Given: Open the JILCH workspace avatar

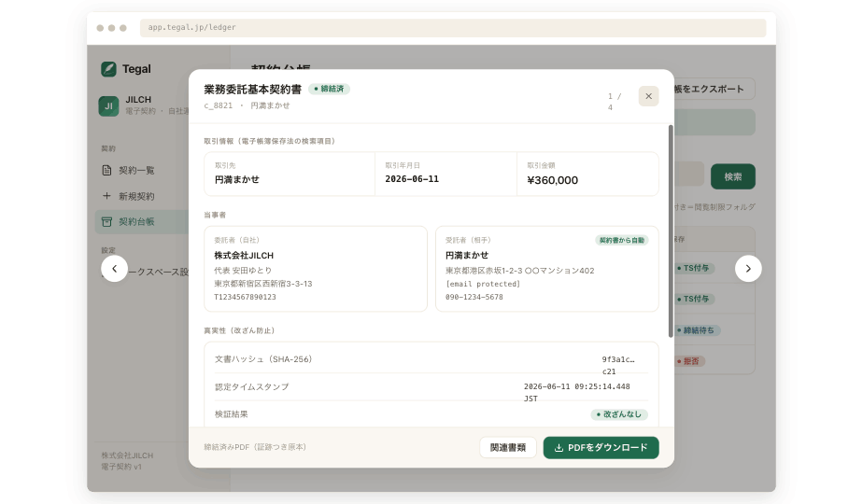Looking at the screenshot, I should pos(108,105).
